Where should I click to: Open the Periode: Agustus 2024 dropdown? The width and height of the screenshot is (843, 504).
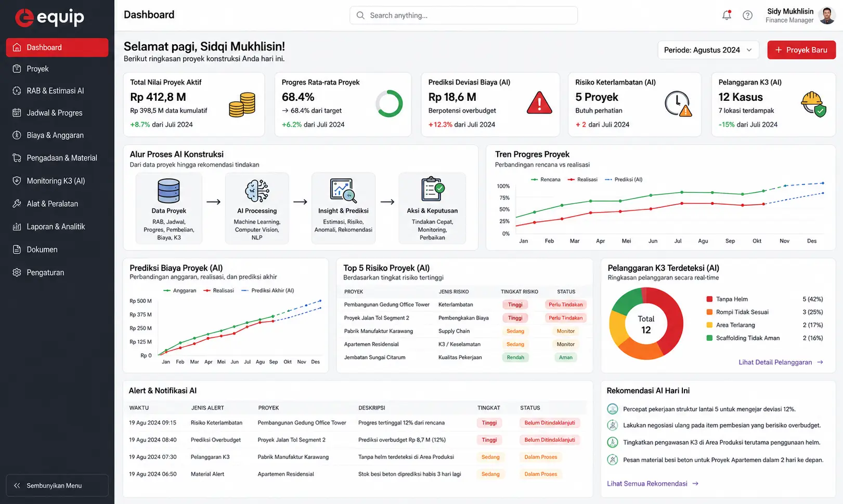click(x=708, y=50)
